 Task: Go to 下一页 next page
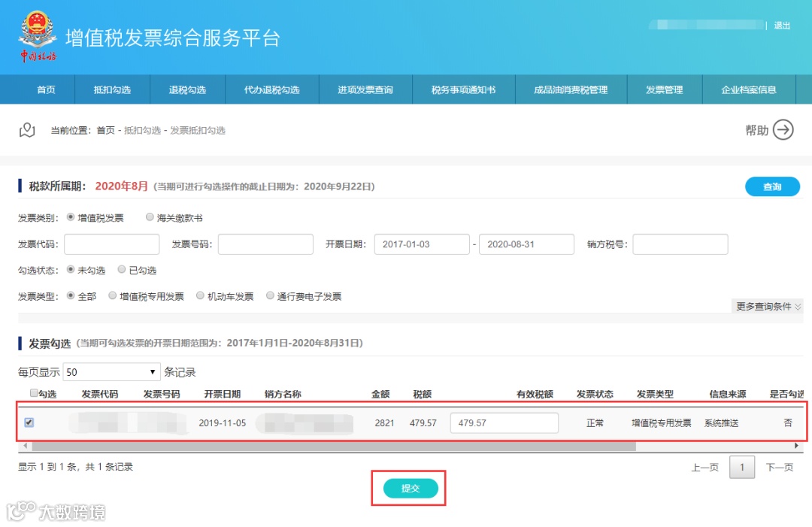coord(780,468)
